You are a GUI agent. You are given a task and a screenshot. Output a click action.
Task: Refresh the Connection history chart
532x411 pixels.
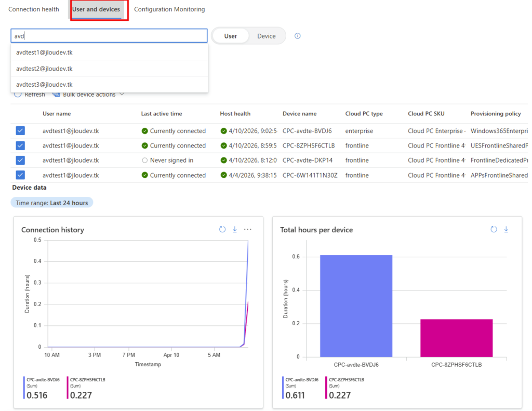pos(222,229)
